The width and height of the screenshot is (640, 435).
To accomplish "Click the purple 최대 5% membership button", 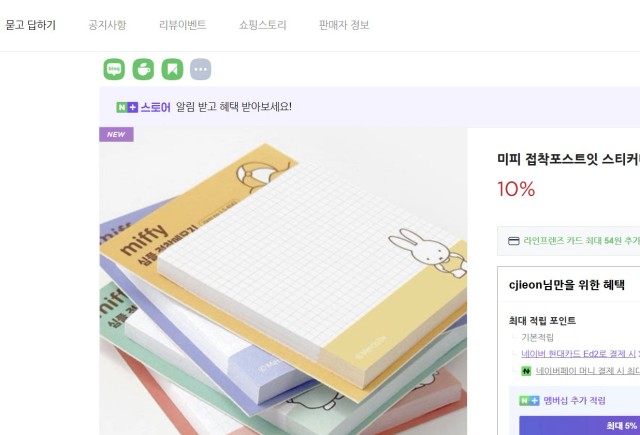I will (x=580, y=426).
